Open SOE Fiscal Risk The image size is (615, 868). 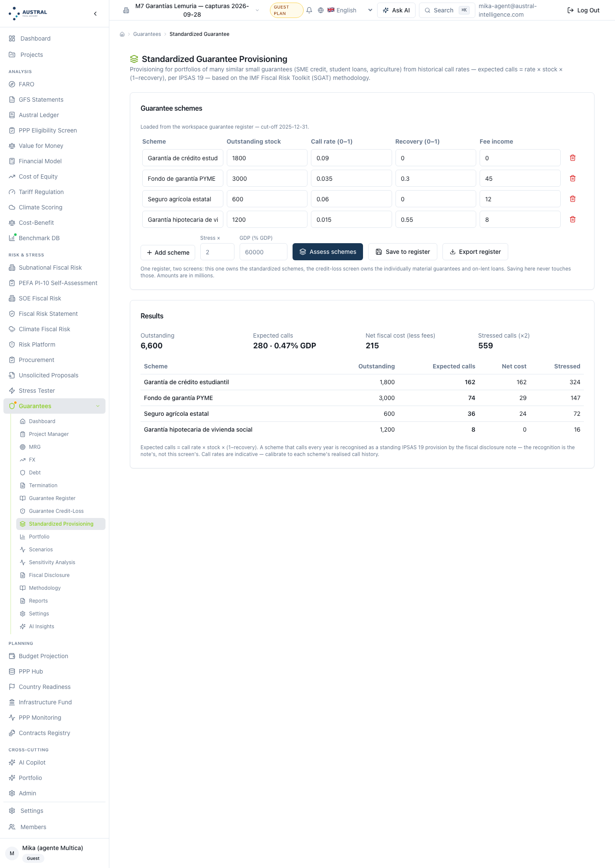coord(54,298)
